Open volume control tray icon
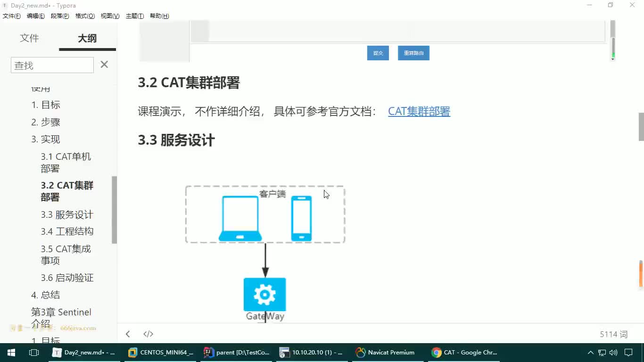The height and width of the screenshot is (362, 644). coord(613,353)
